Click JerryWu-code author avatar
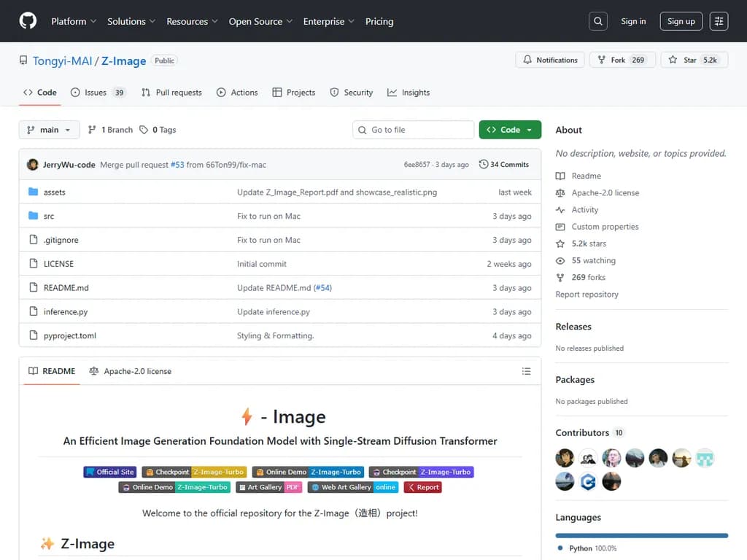This screenshot has width=747, height=560. [x=33, y=165]
